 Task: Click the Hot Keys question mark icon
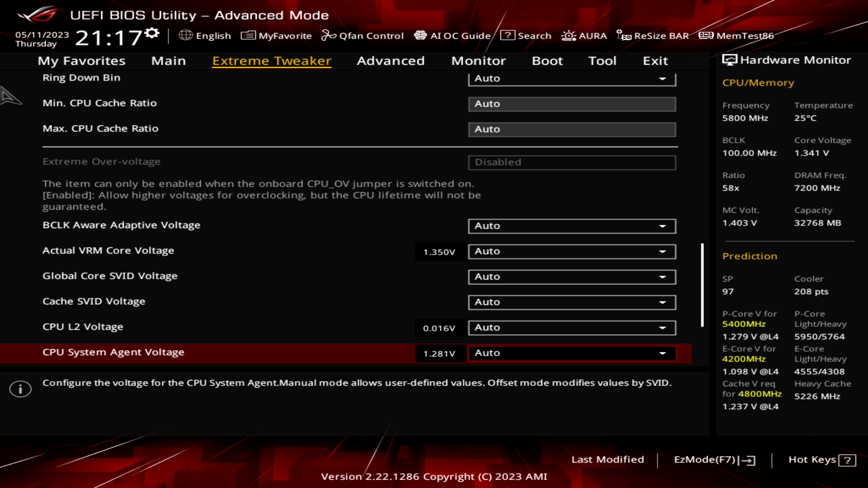tap(847, 460)
